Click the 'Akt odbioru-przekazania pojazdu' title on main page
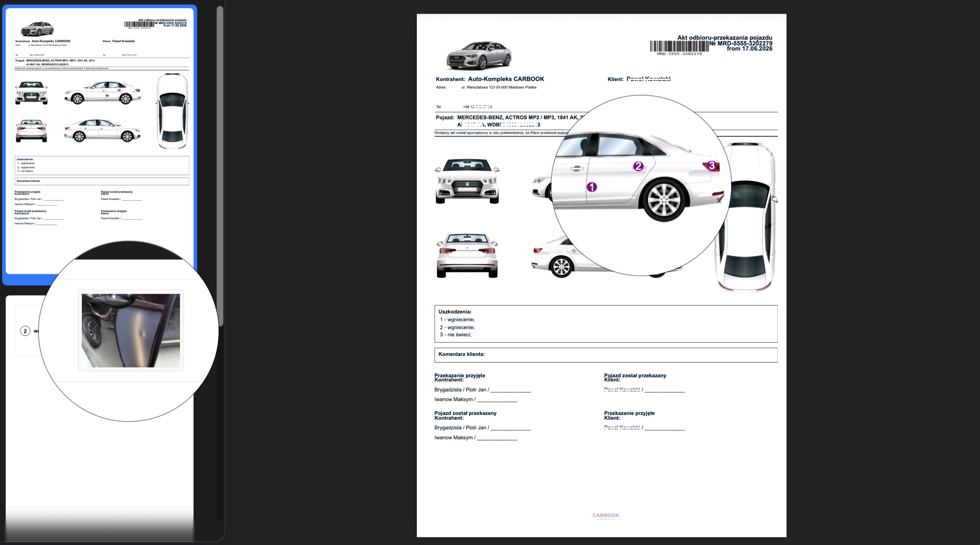The width and height of the screenshot is (980, 545). point(725,38)
